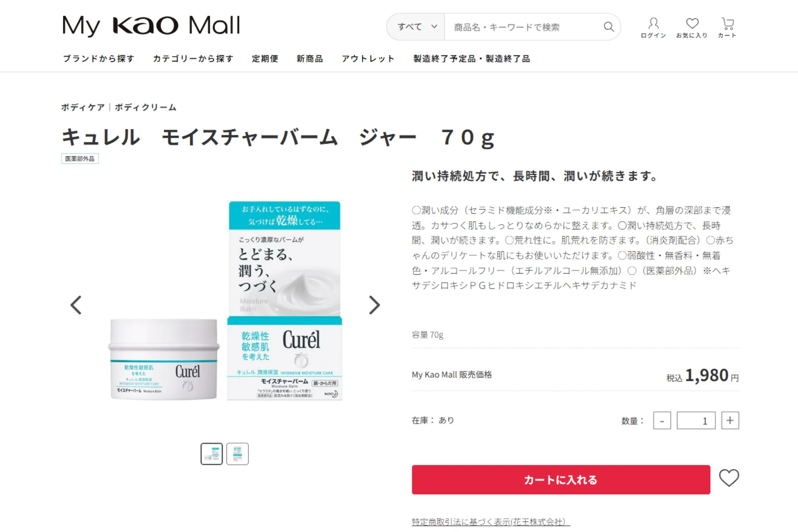
Task: Click the カートに入れる button
Action: [561, 480]
